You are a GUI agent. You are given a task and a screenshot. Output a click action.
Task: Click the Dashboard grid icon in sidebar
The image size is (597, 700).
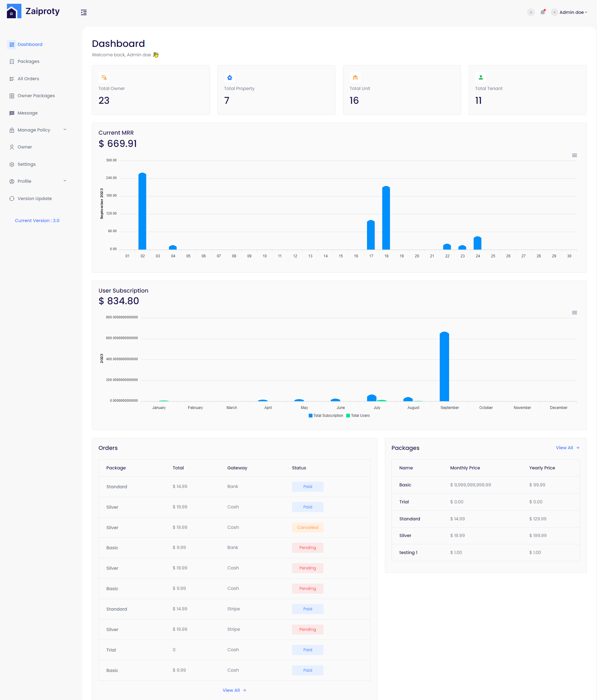tap(12, 45)
